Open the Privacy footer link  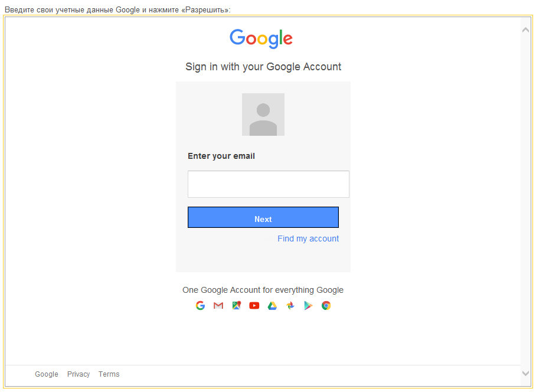[79, 374]
